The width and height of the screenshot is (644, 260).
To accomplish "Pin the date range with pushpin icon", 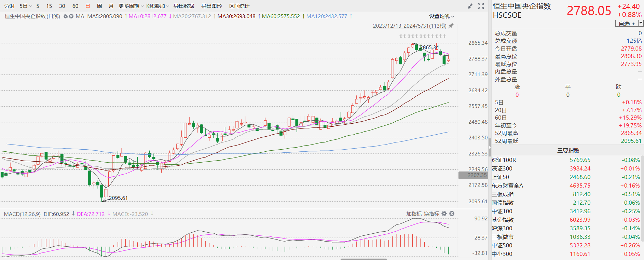I will pos(451,26).
